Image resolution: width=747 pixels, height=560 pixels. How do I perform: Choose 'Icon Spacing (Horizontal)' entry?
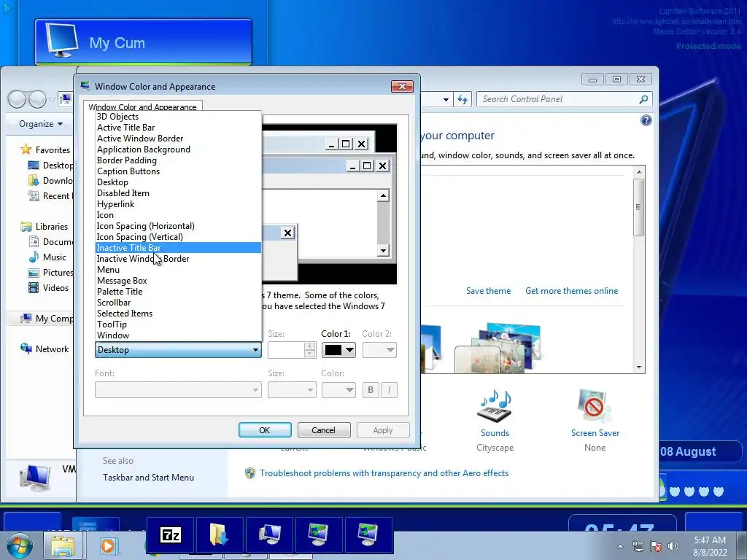pyautogui.click(x=179, y=226)
